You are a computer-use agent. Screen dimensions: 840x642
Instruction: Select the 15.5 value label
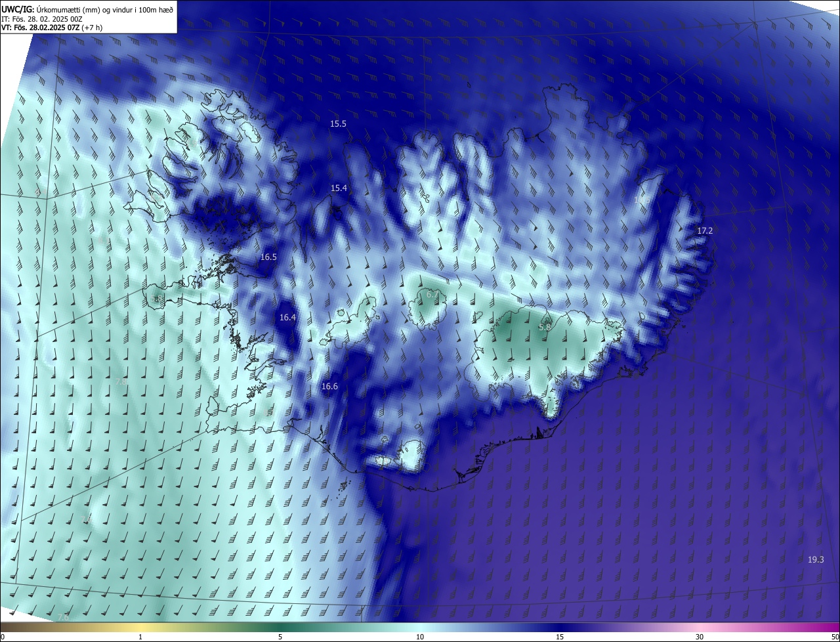pyautogui.click(x=338, y=124)
